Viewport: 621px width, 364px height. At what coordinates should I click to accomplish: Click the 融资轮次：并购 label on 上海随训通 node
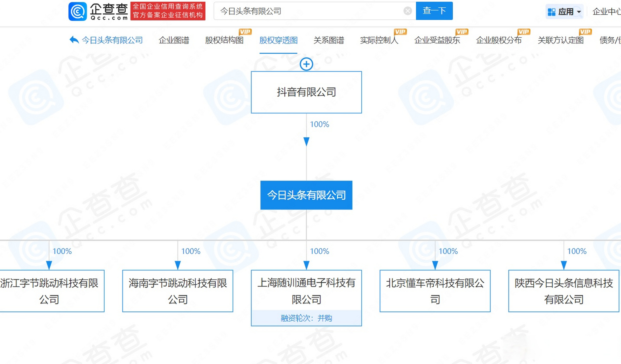click(306, 318)
